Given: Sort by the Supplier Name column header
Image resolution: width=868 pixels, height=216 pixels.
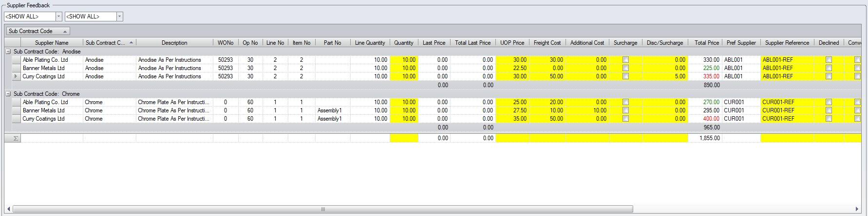Looking at the screenshot, I should click(52, 43).
